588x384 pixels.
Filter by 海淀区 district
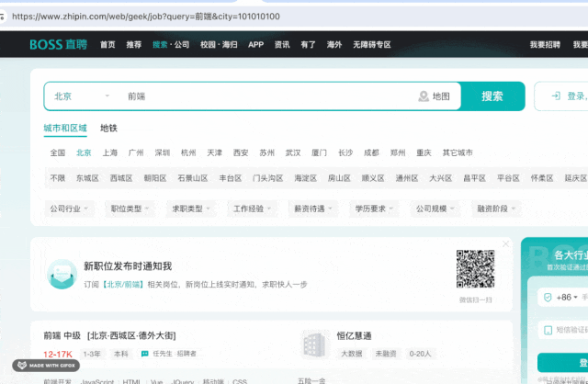click(306, 178)
